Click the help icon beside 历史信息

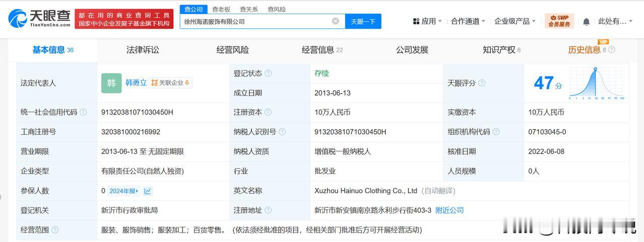[x=611, y=50]
